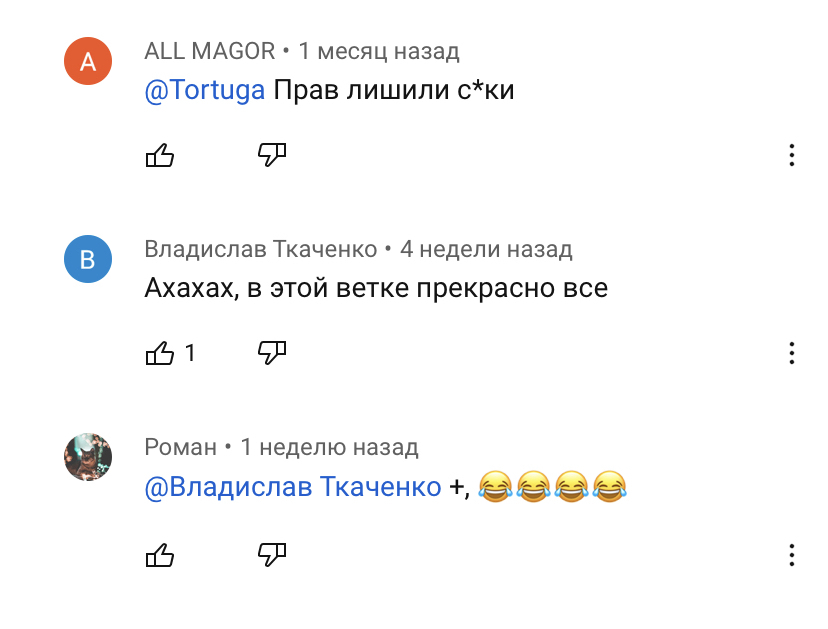Screen dimensions: 828x629
Task: Like Владислав Ткаченко's comment
Action: tap(160, 353)
